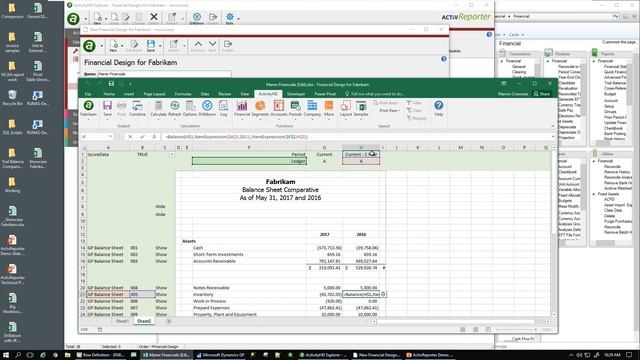The height and width of the screenshot is (360, 640).
Task: Switch to the Developer ribbon tab
Action: coord(296,94)
